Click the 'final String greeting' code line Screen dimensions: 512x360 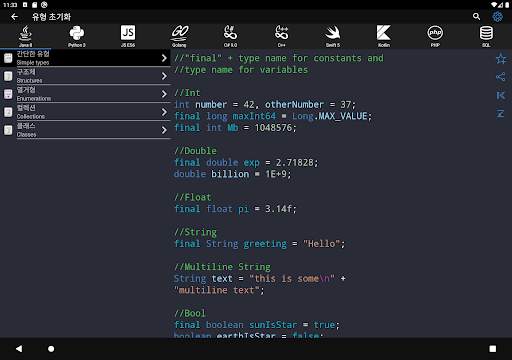(259, 244)
